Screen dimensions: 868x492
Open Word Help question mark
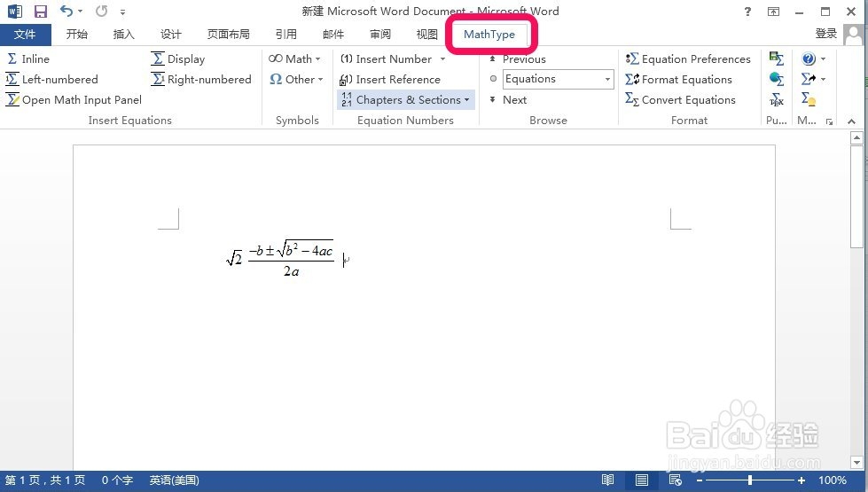[x=748, y=11]
